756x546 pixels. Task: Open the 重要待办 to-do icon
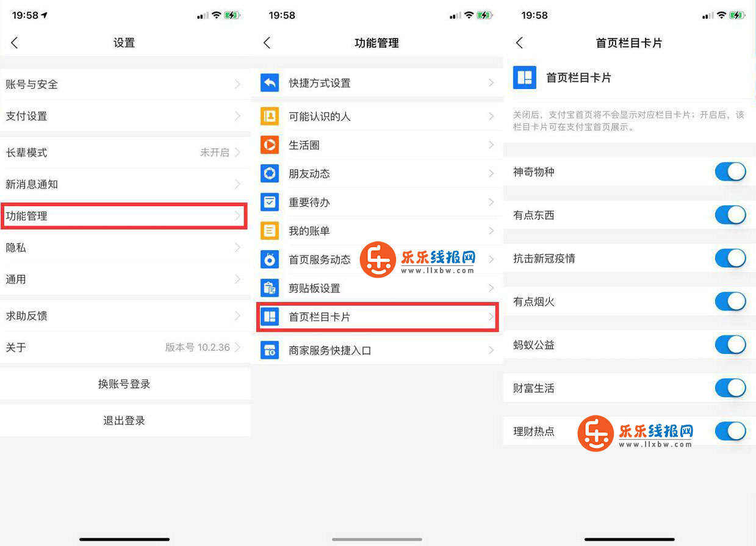click(269, 202)
